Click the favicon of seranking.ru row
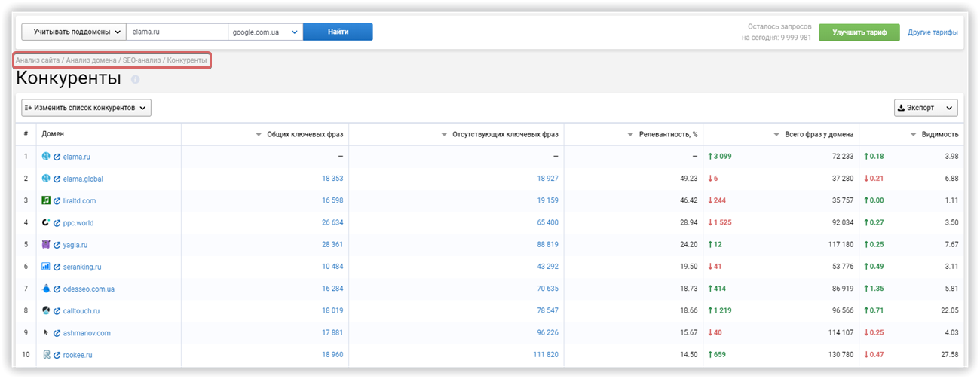980x379 pixels. coord(46,267)
